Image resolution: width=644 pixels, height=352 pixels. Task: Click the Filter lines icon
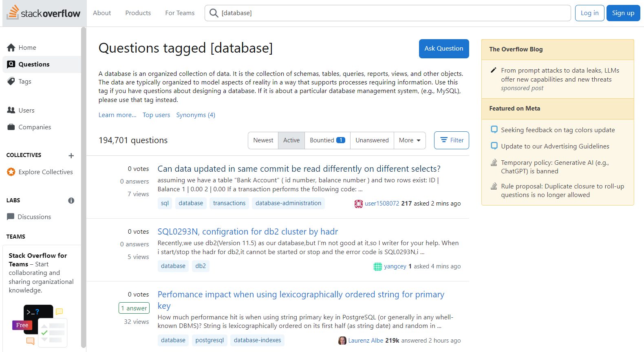click(444, 140)
